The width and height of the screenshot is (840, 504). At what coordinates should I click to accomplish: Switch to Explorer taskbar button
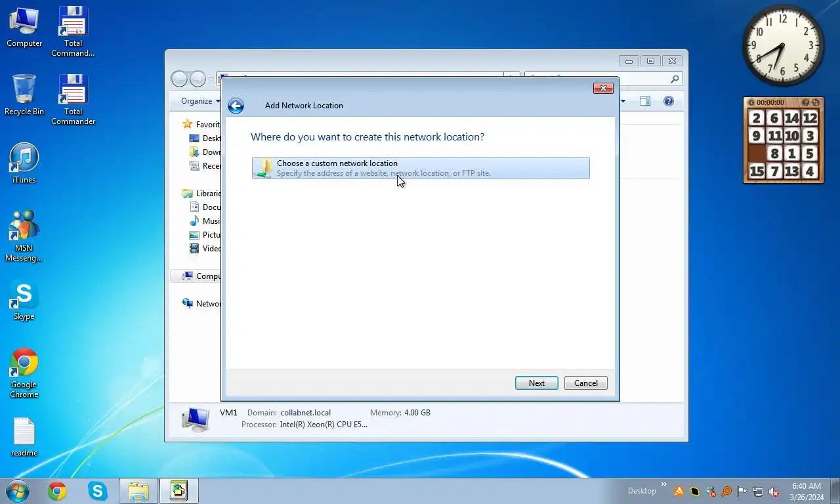pyautogui.click(x=138, y=491)
